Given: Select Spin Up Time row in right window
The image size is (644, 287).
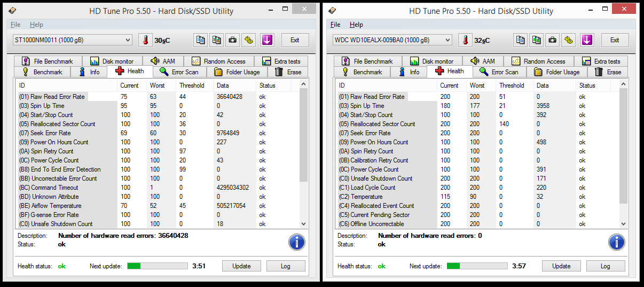Looking at the screenshot, I should tap(477, 106).
